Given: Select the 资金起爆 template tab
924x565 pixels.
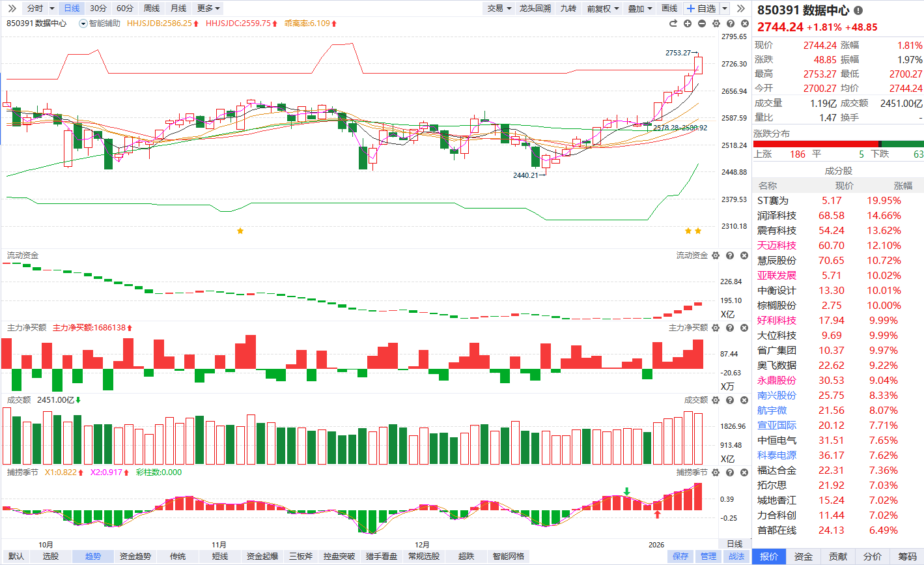Looking at the screenshot, I should click(262, 557).
